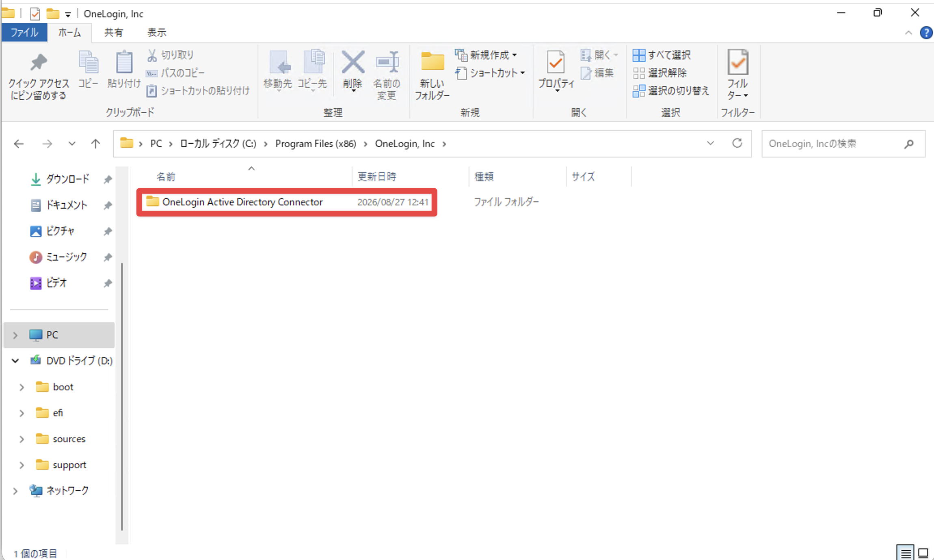Refresh the current folder view
This screenshot has width=934, height=560.
[x=737, y=143]
